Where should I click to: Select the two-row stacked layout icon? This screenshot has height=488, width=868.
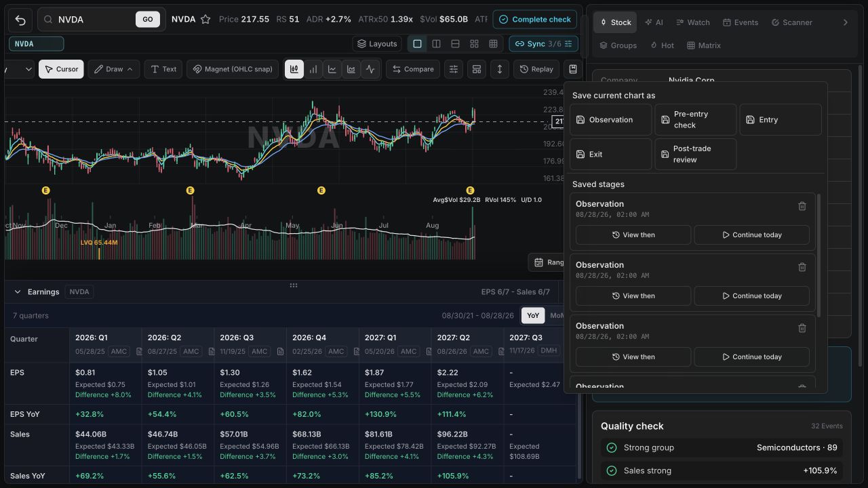coord(455,44)
